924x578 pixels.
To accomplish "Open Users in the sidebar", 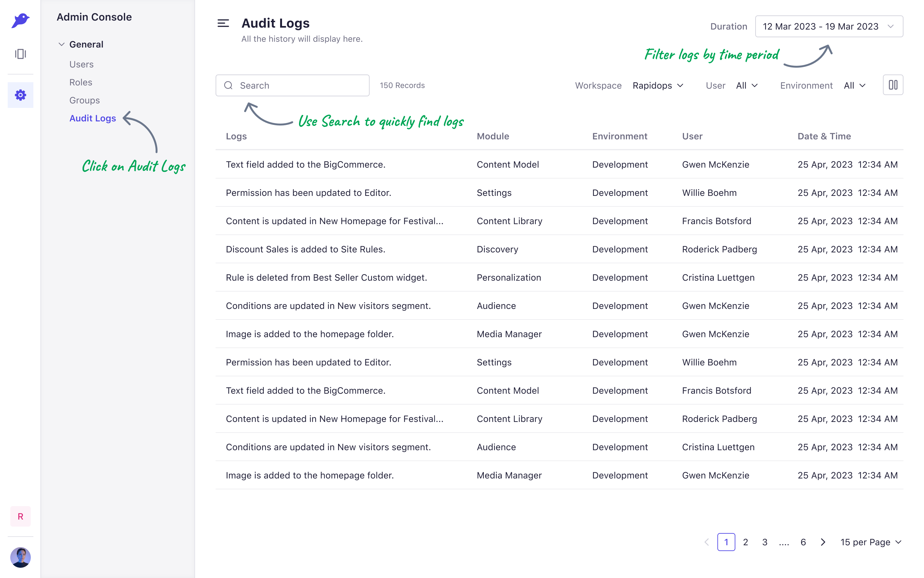I will click(81, 64).
